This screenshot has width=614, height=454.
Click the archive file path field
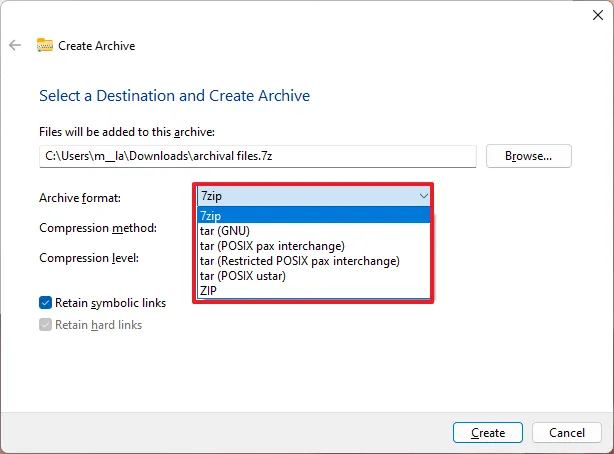[x=258, y=156]
